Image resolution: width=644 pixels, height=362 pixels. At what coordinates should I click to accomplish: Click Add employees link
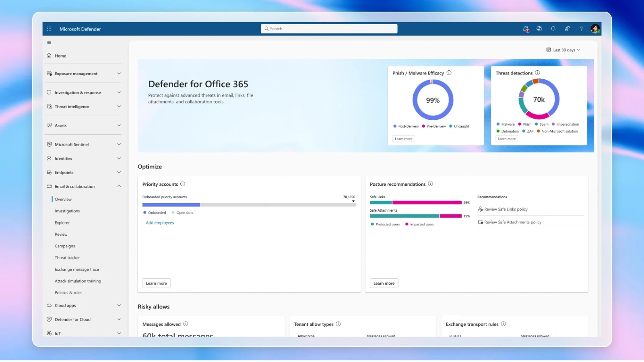(160, 223)
